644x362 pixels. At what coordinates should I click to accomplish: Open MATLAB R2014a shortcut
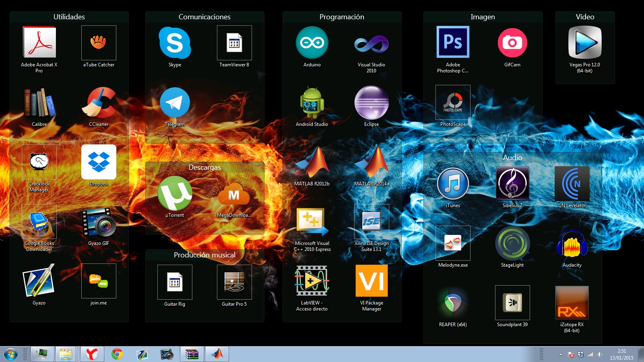click(x=372, y=162)
